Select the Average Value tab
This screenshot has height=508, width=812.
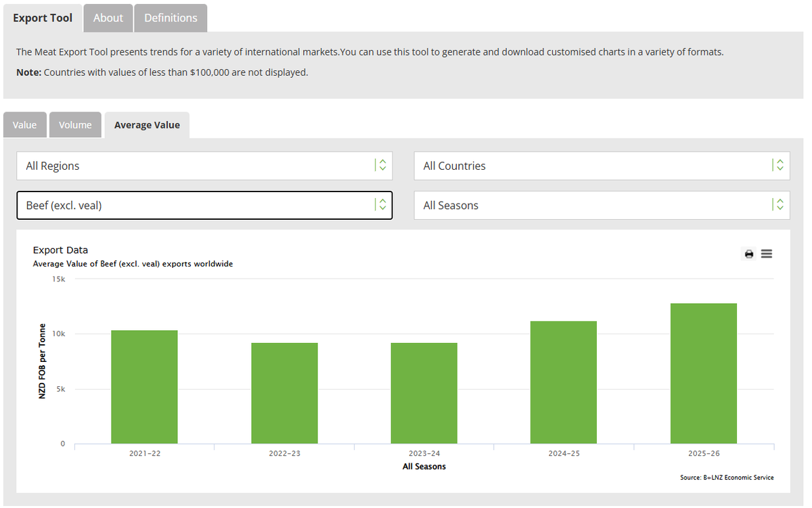tap(147, 124)
